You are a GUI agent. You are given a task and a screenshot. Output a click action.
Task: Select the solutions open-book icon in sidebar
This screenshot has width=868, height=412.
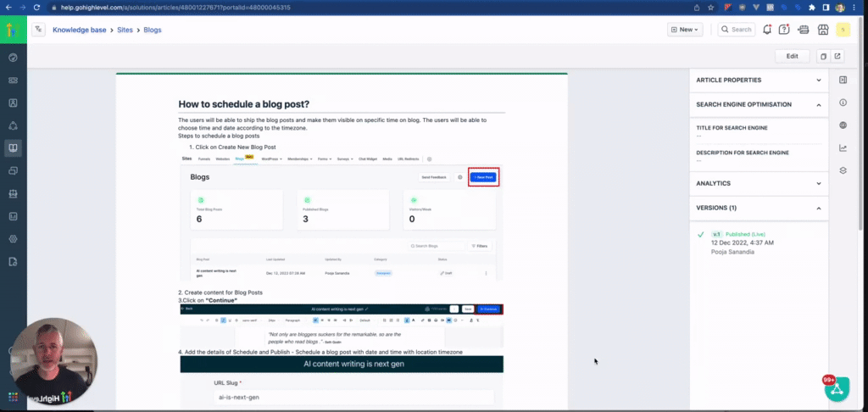click(x=14, y=148)
